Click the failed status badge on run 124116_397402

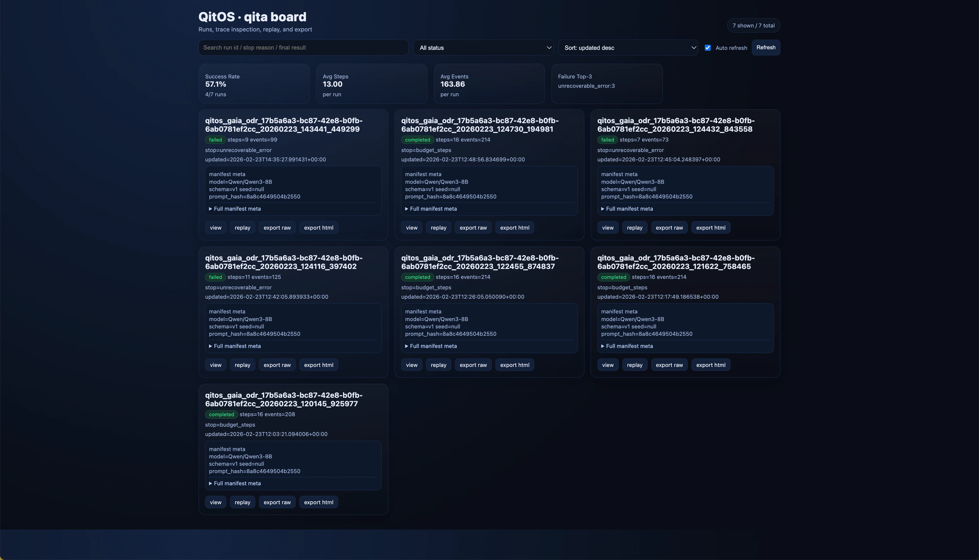pyautogui.click(x=215, y=277)
